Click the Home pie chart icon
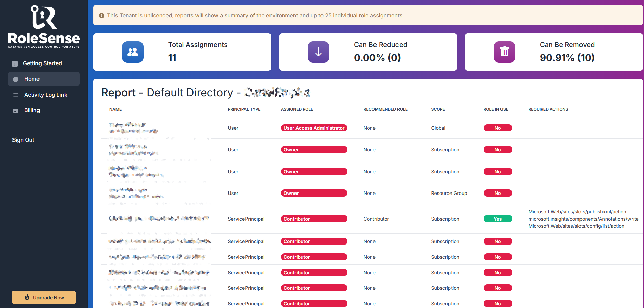Viewport: 644px width, 308px height. coord(16,79)
